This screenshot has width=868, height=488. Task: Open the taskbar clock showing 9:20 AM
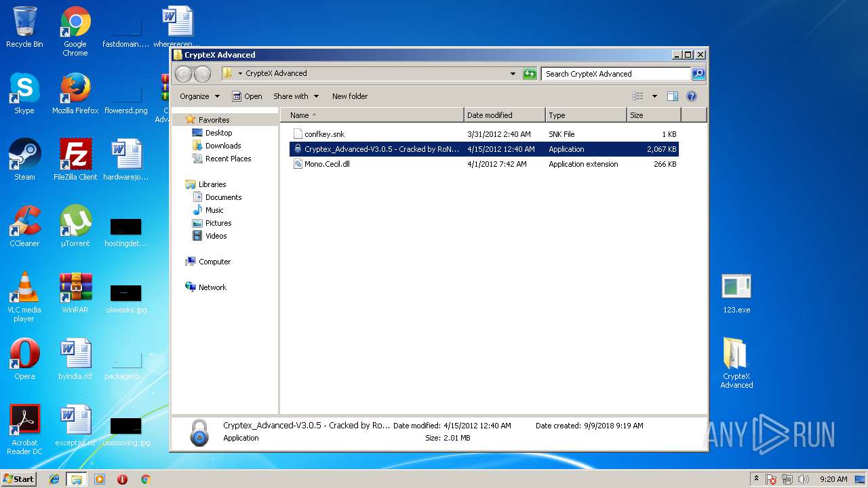tap(833, 479)
